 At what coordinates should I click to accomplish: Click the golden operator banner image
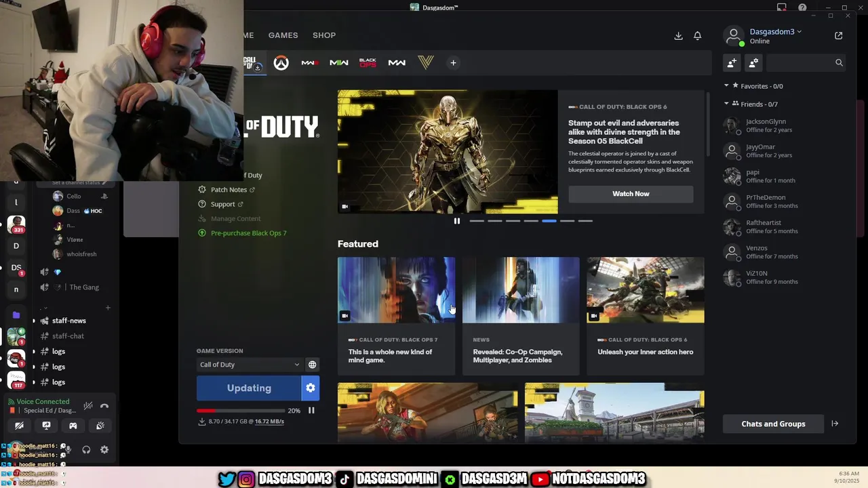448,152
